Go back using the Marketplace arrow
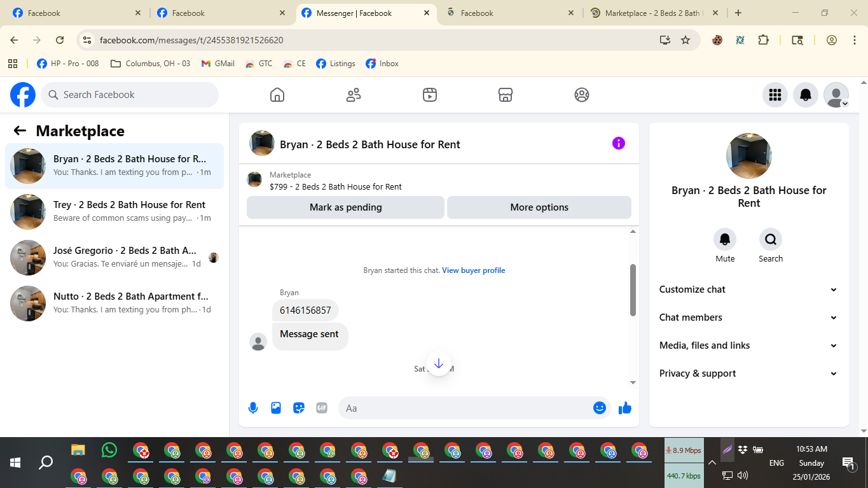868x488 pixels. click(x=20, y=130)
